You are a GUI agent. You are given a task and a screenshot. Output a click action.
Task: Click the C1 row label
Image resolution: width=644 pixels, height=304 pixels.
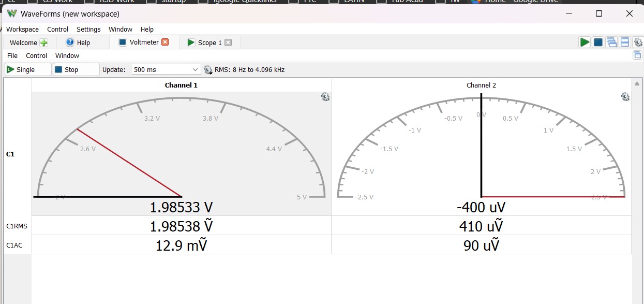(x=10, y=154)
